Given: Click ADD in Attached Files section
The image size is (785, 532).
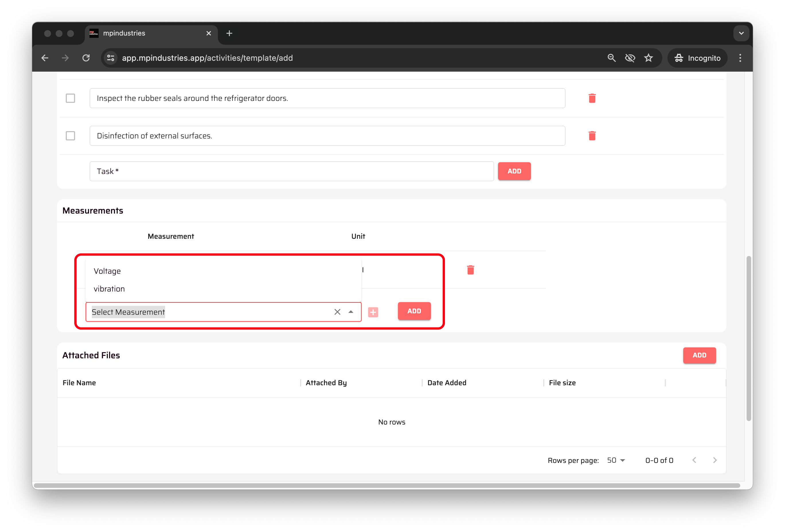Looking at the screenshot, I should click(x=699, y=355).
